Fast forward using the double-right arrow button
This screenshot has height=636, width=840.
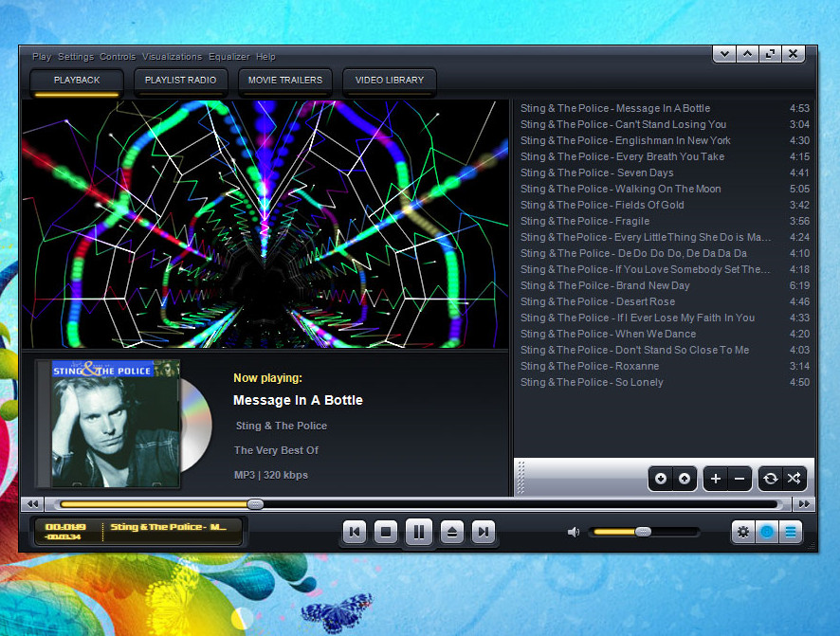804,503
